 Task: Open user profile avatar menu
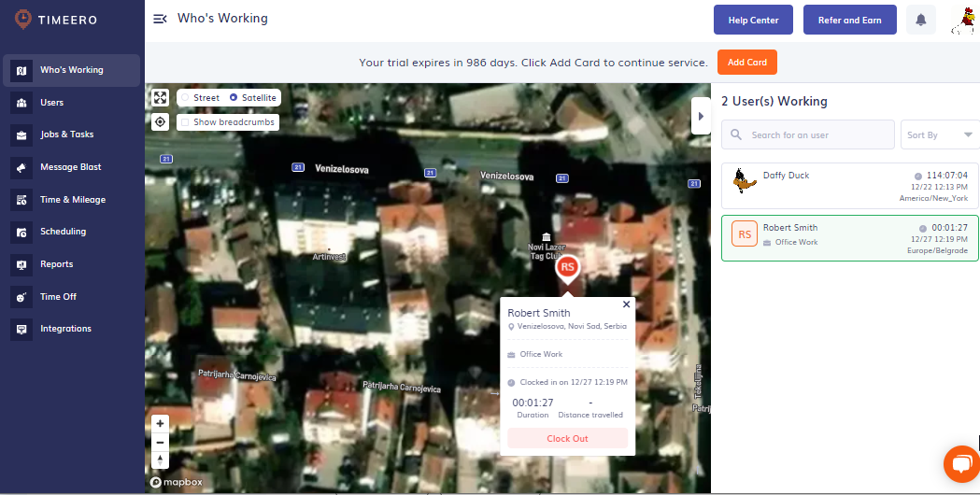[x=963, y=20]
